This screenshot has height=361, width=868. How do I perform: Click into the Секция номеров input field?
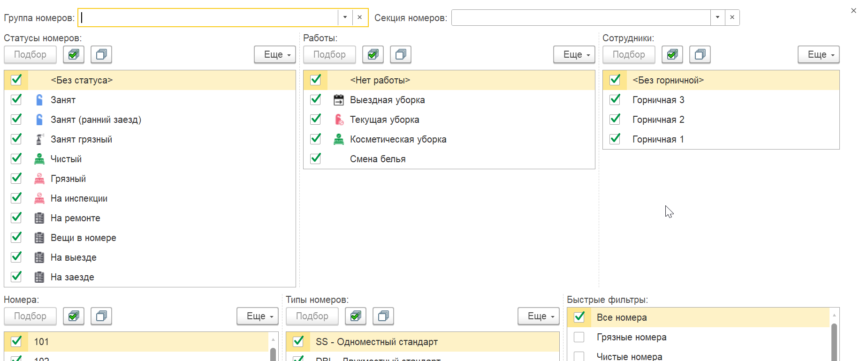[581, 17]
